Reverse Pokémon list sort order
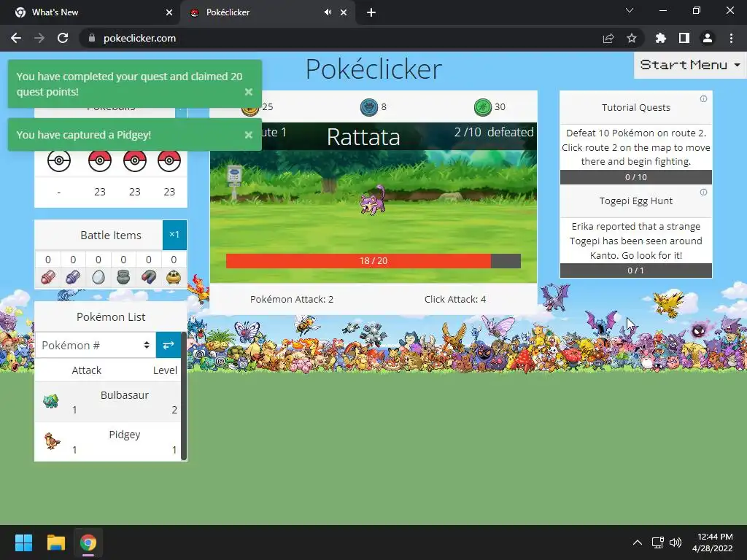Viewport: 747px width, 560px height. 169,345
